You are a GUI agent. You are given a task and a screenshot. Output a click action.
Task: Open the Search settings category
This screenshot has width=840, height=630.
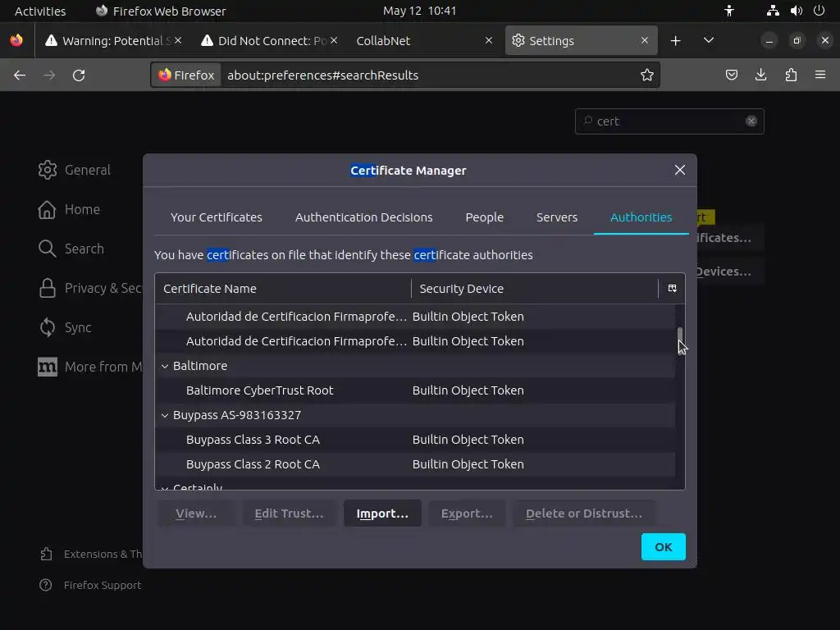pos(71,249)
